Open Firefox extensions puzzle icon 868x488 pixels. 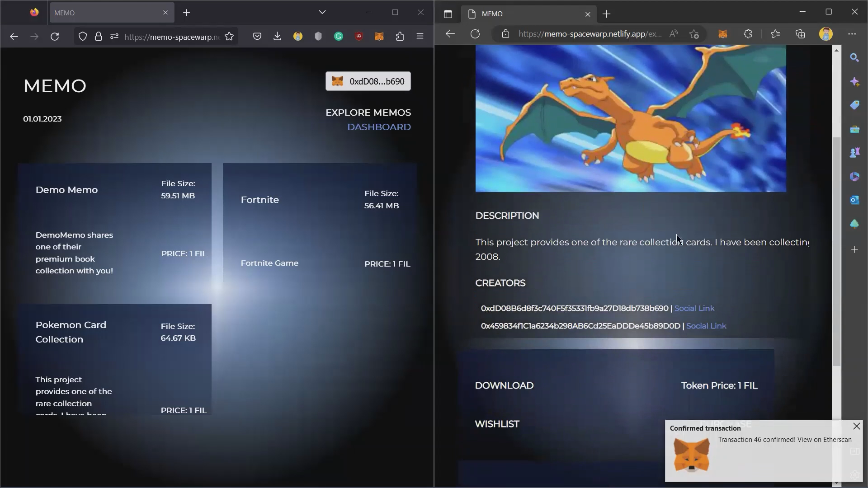(400, 37)
